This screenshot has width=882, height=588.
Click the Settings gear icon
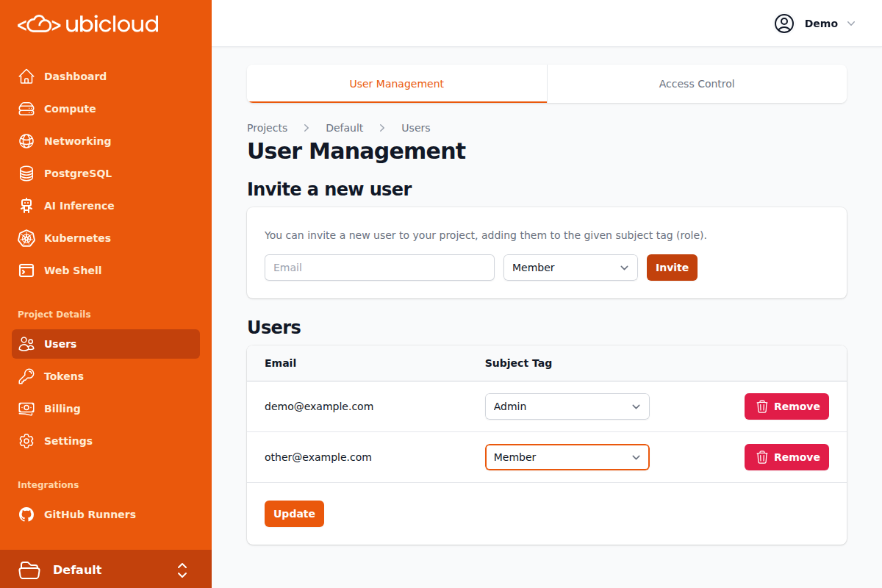[x=26, y=441]
